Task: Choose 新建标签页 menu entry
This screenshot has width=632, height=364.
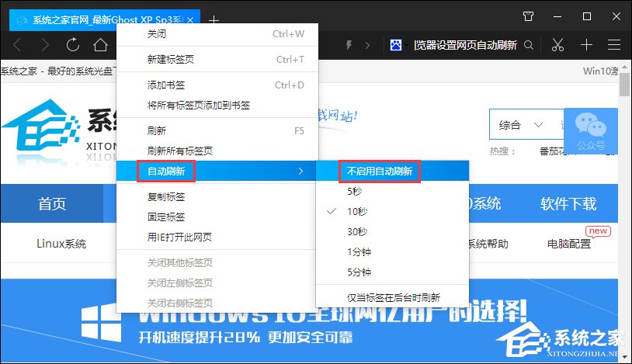Action: coord(217,59)
